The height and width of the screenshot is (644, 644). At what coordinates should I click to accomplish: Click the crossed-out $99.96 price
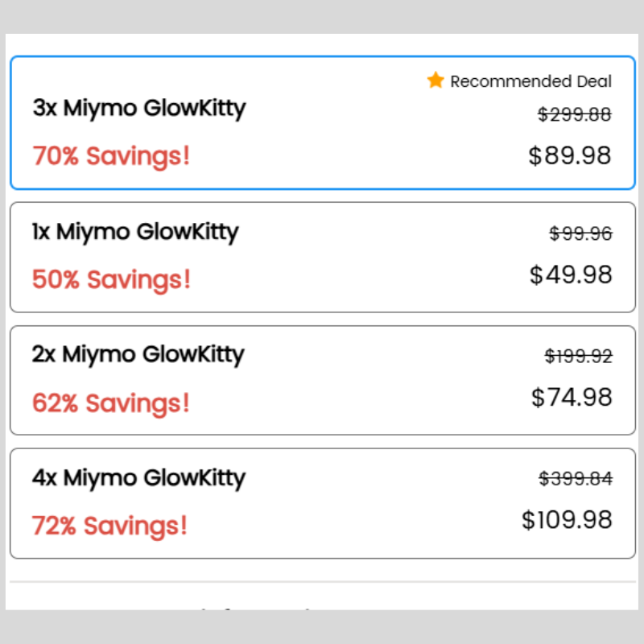pos(580,233)
